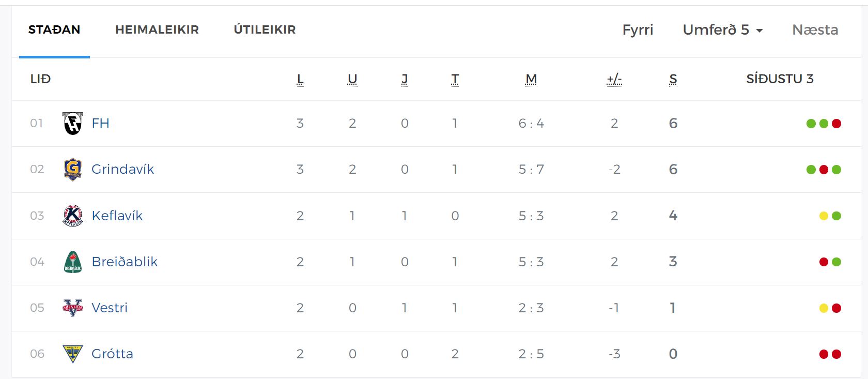Open the Grindavík team link
Image resolution: width=868 pixels, height=379 pixels.
tap(122, 169)
